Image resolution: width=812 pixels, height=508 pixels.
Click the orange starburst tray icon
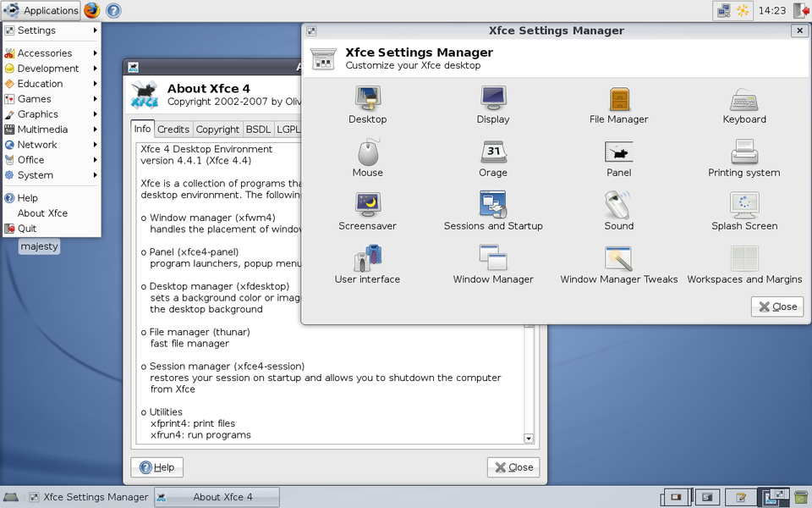742,10
